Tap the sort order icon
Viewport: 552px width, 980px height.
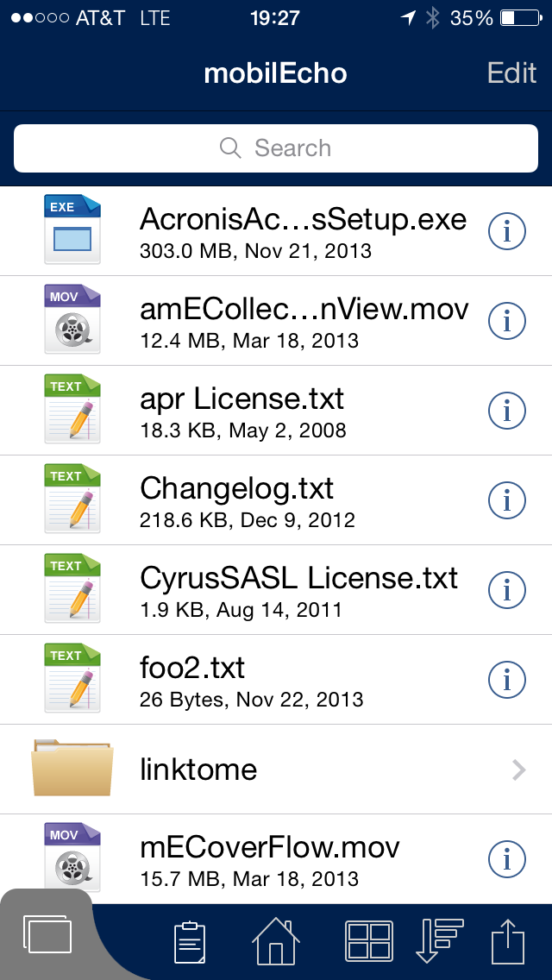click(x=439, y=940)
